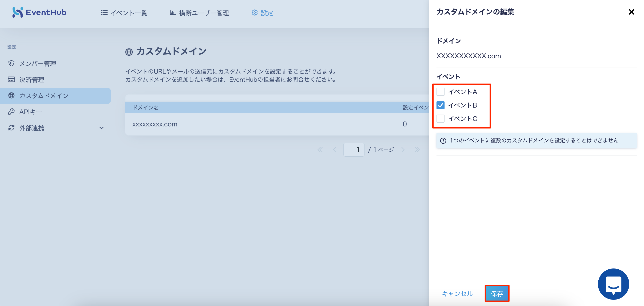Click the 決済管理 payment card icon
This screenshot has height=306, width=644.
(11, 80)
